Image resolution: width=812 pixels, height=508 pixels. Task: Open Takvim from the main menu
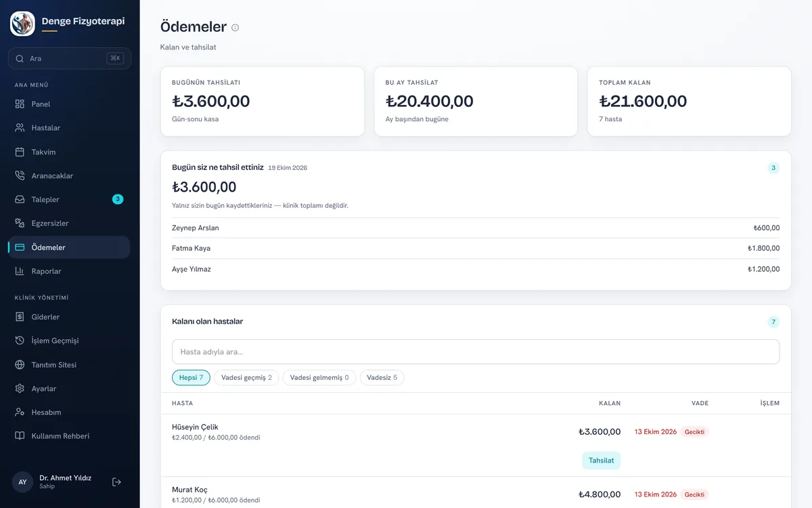point(69,152)
